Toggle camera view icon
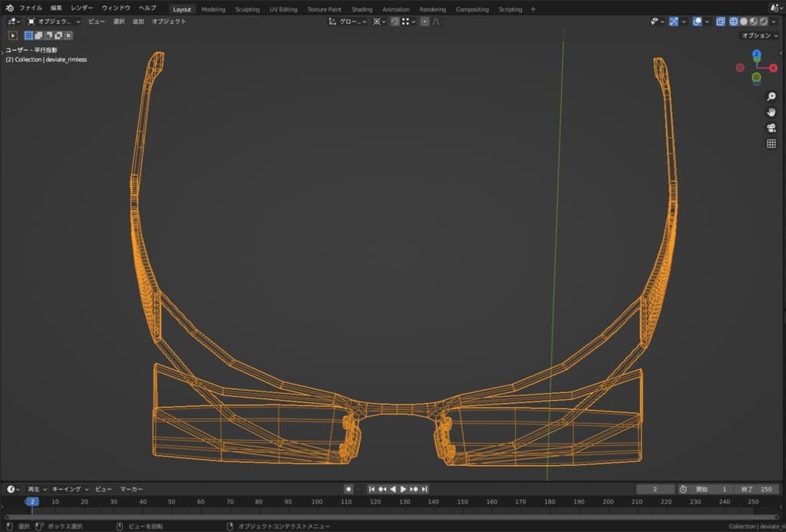Image resolution: width=786 pixels, height=532 pixels. pos(771,127)
